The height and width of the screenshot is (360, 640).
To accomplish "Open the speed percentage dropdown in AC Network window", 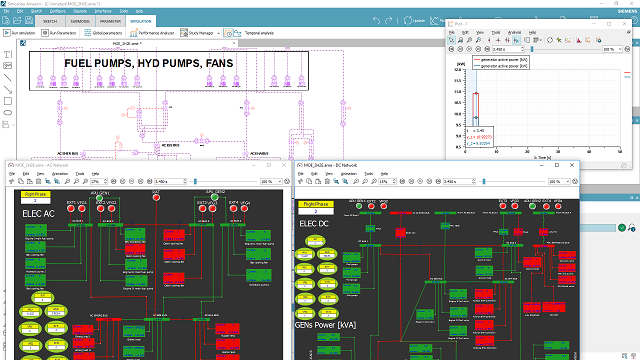I will coord(272,181).
